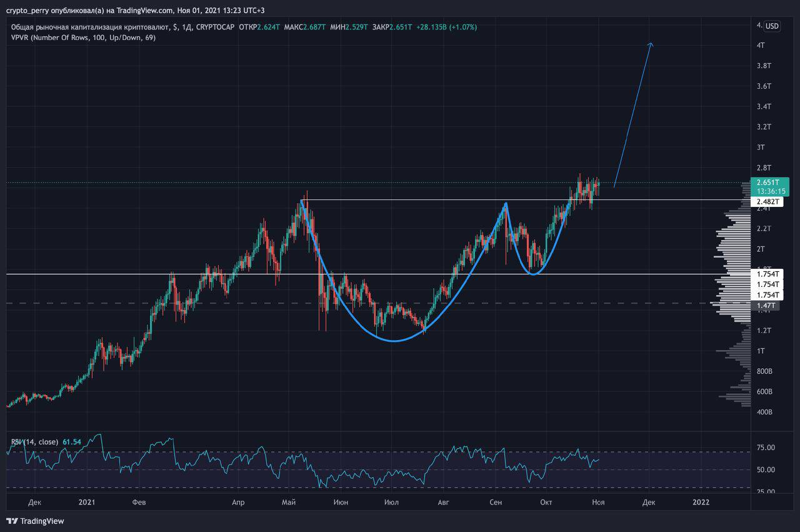Click the Сен label on the time axis
Screen dimensions: 800x532
(x=496, y=501)
